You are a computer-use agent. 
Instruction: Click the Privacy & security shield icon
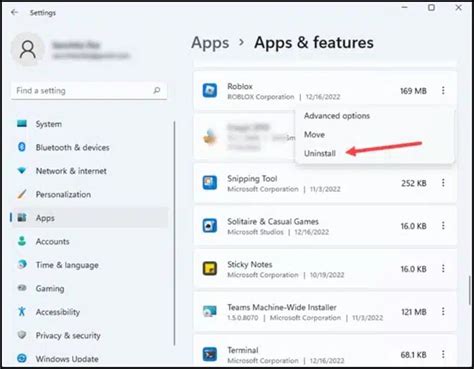point(22,335)
